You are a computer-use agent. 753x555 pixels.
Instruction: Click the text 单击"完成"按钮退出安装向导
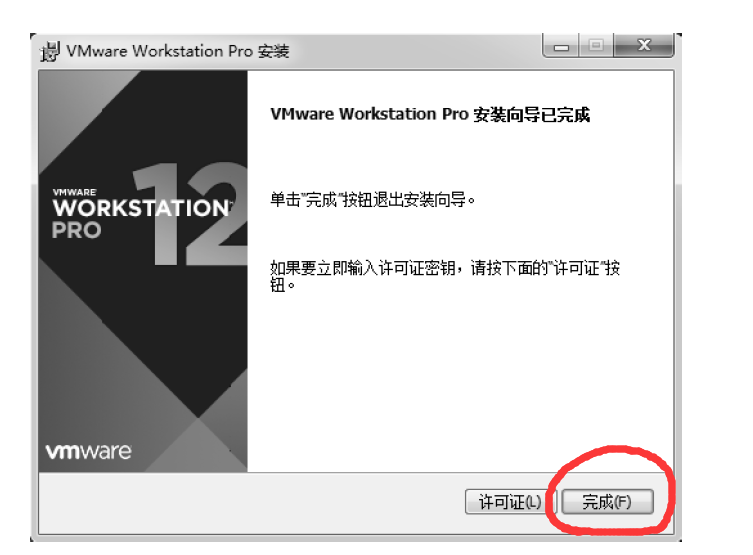(x=373, y=199)
